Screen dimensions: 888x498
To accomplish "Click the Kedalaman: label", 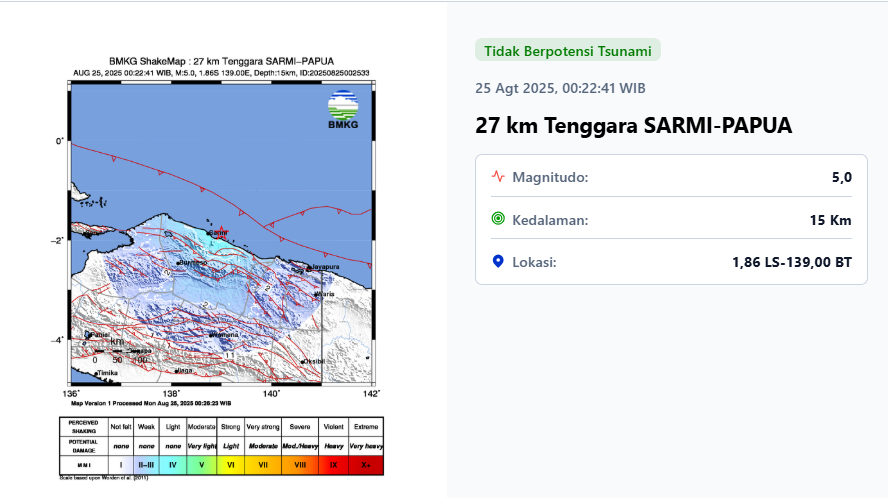I will (550, 220).
